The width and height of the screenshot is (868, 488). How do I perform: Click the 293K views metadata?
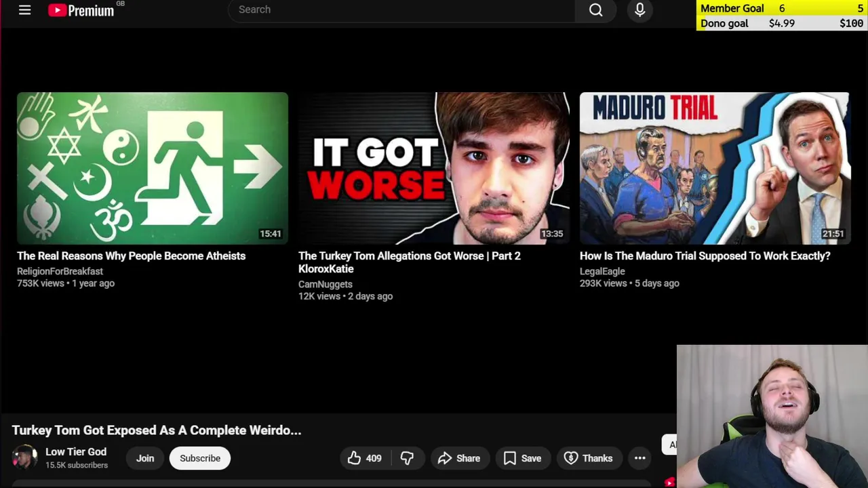pos(604,283)
